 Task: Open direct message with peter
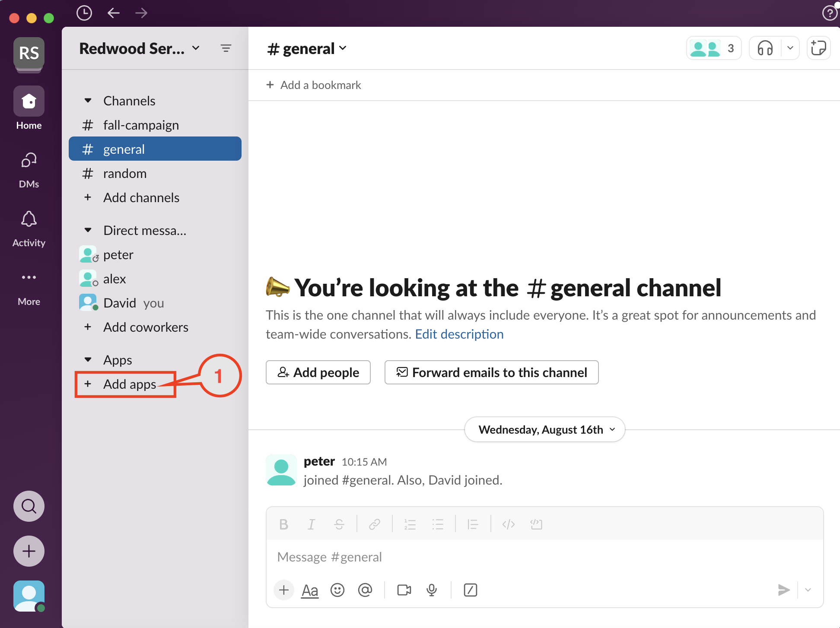(x=155, y=255)
